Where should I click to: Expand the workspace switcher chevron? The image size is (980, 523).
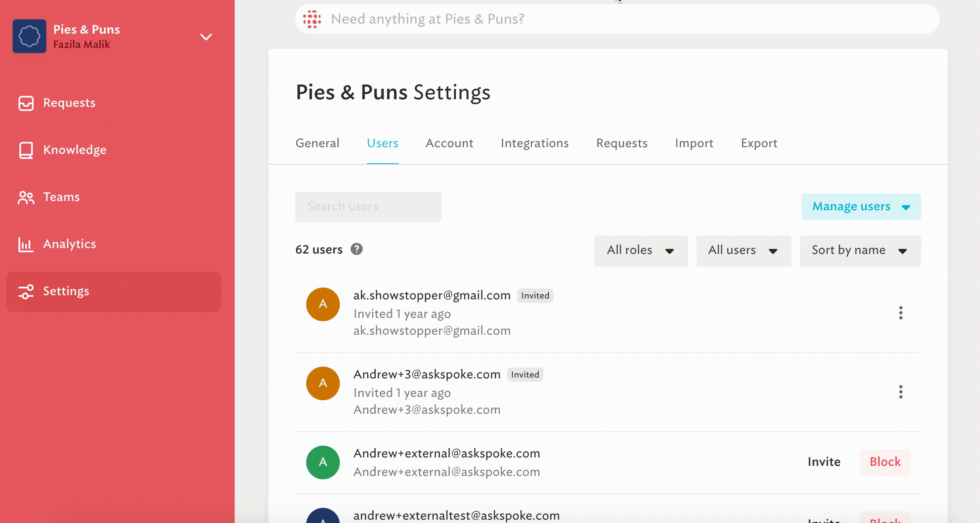[206, 37]
